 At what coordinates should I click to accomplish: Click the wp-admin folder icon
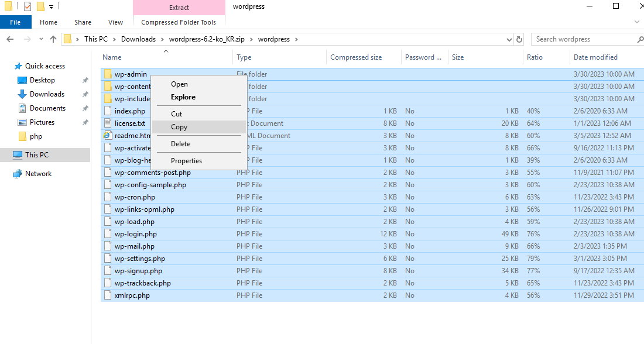point(108,74)
